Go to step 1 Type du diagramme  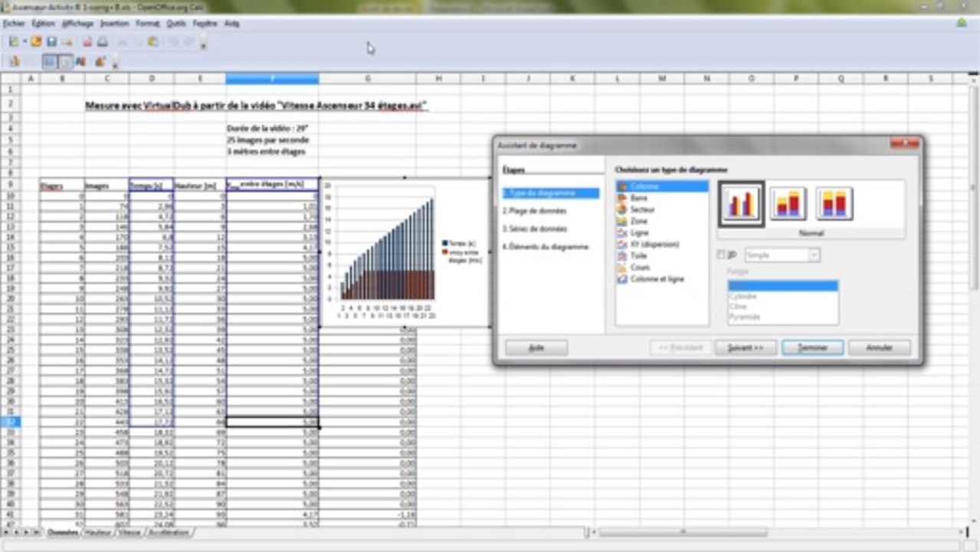(x=550, y=193)
